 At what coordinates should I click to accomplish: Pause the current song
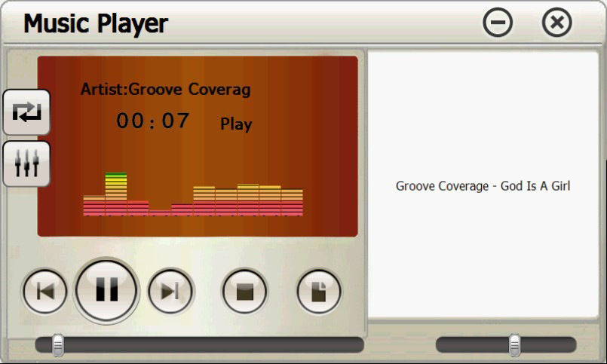pyautogui.click(x=106, y=290)
